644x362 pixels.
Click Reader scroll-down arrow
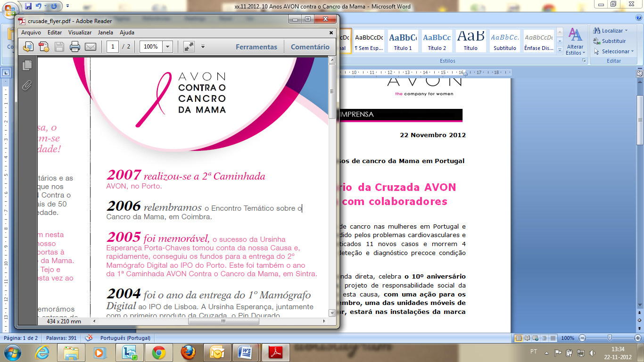click(332, 313)
